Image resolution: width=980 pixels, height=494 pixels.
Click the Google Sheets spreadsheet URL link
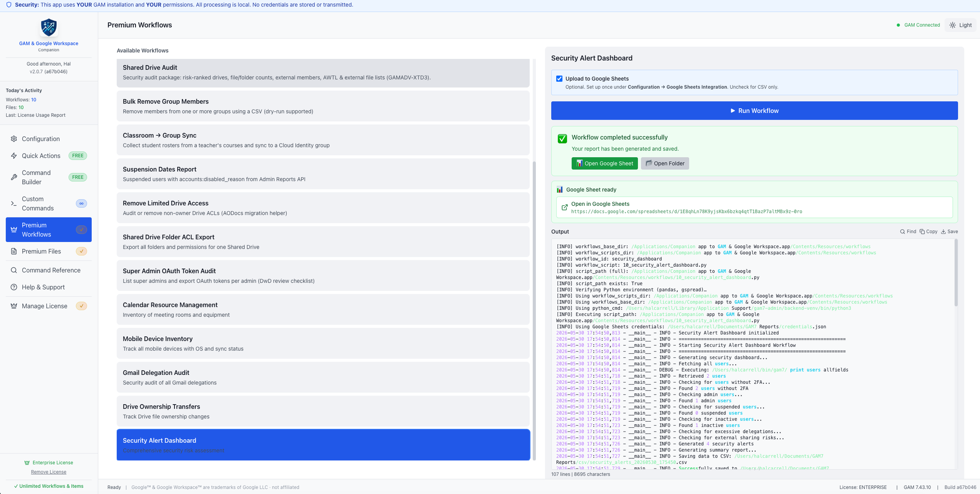click(x=686, y=212)
